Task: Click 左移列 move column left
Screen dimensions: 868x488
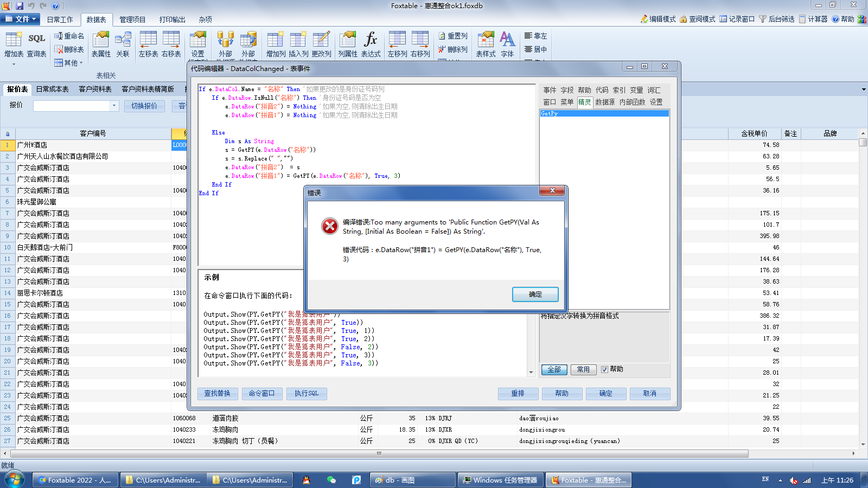Action: (x=397, y=44)
